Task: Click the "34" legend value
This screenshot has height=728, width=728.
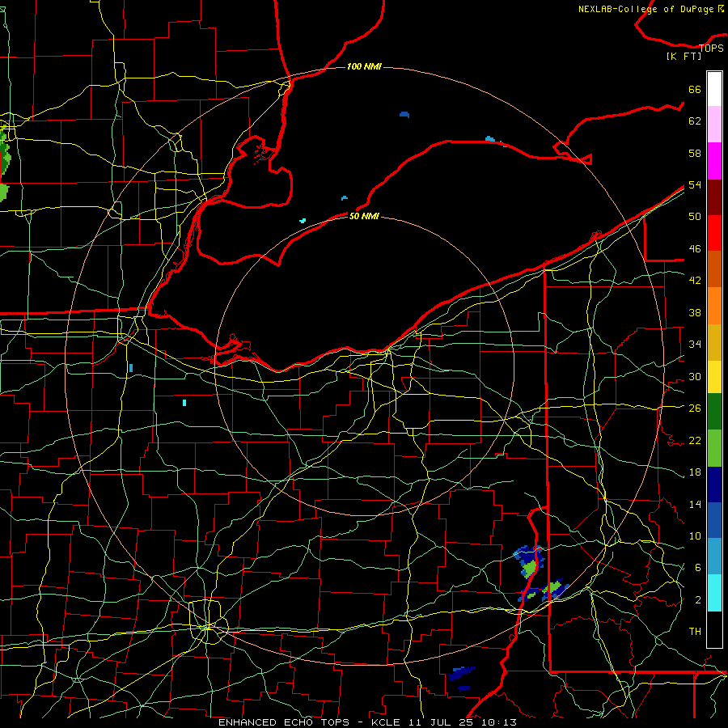Action: (695, 344)
